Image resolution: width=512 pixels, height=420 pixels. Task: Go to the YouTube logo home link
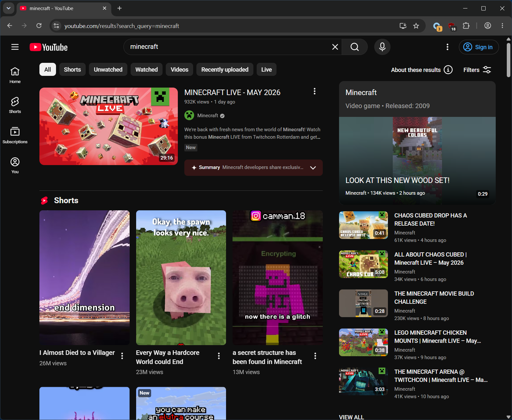pos(49,47)
